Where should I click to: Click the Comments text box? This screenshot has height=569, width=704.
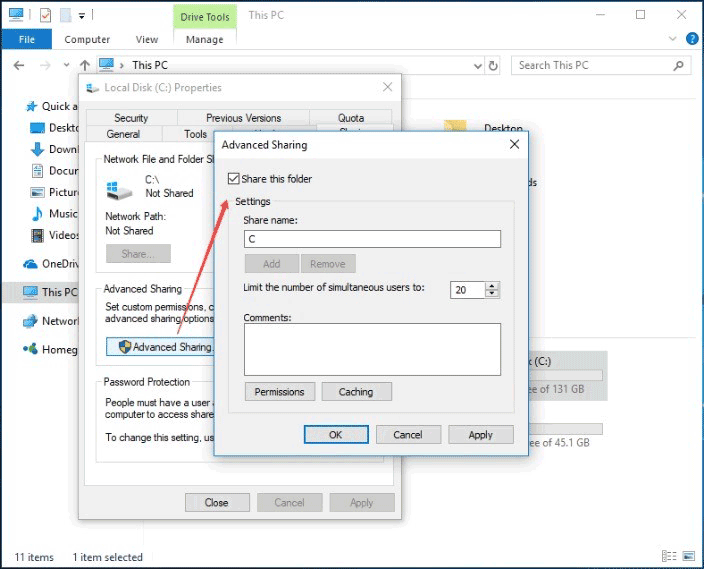pyautogui.click(x=372, y=349)
